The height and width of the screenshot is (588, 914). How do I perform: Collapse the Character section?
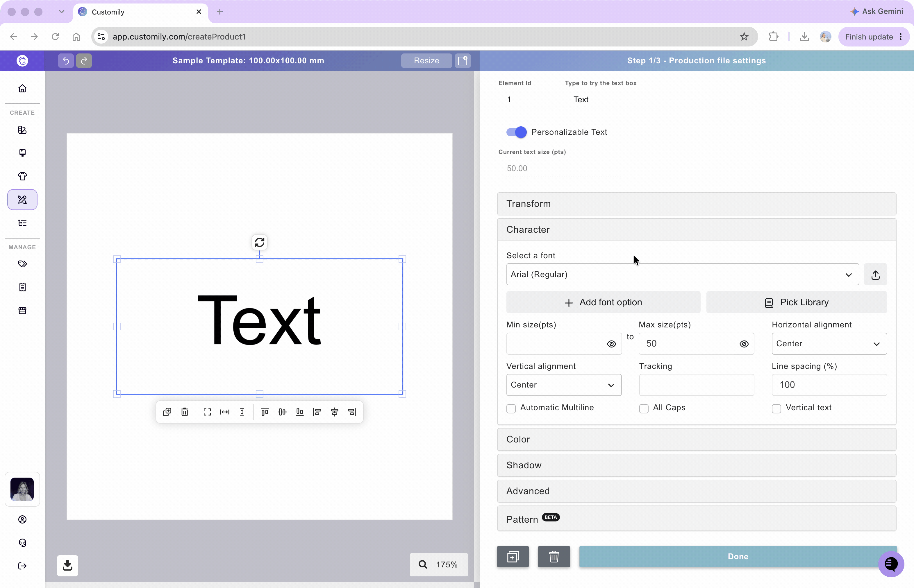(x=697, y=230)
